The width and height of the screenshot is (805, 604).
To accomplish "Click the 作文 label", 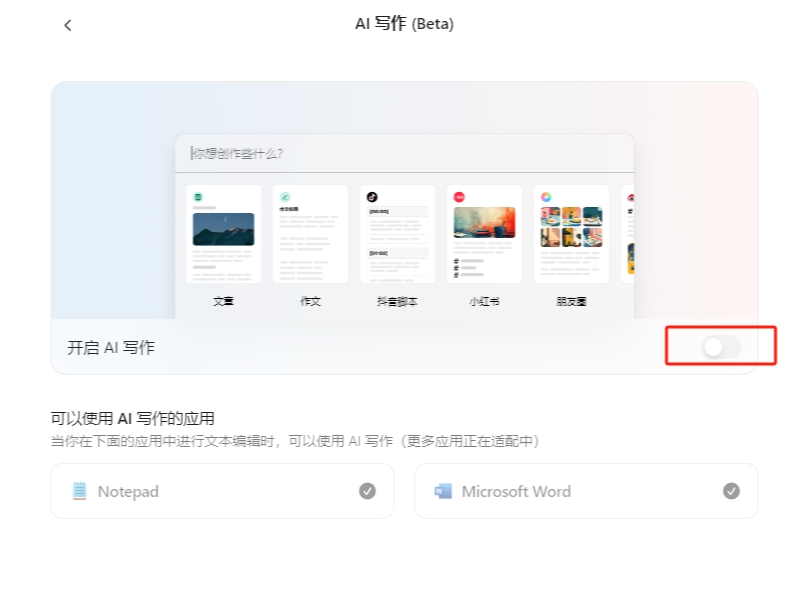I will coord(310,301).
